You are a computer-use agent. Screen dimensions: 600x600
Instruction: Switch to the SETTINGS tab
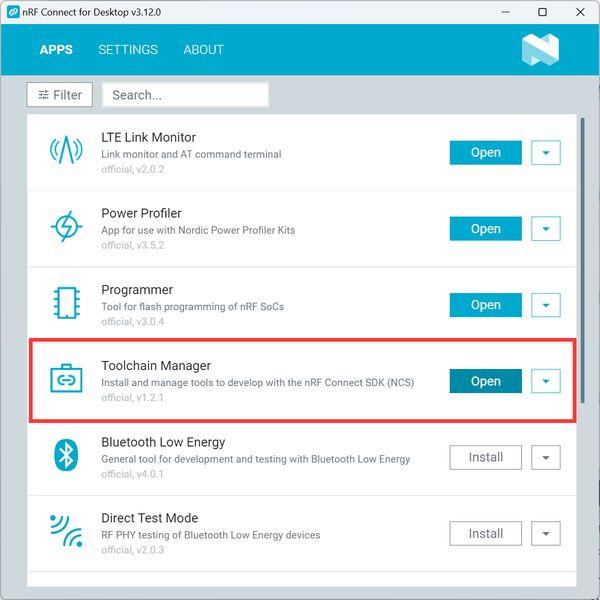(128, 49)
